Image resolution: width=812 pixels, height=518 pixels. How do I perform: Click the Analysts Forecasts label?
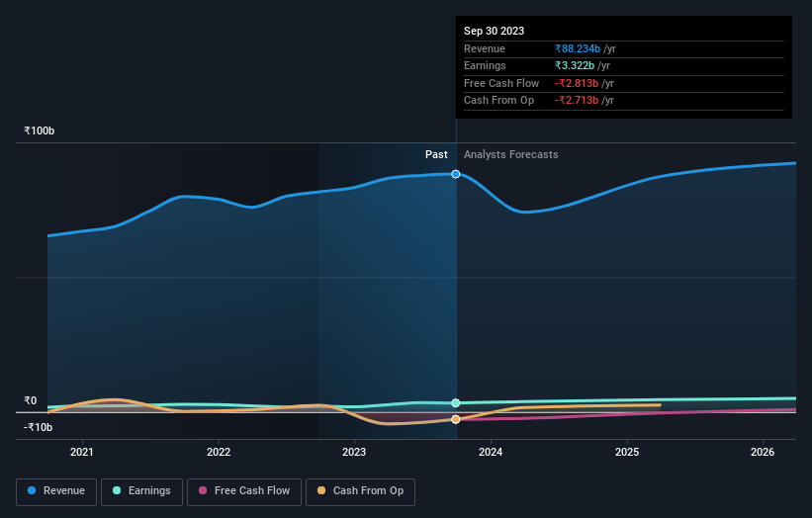pos(510,154)
